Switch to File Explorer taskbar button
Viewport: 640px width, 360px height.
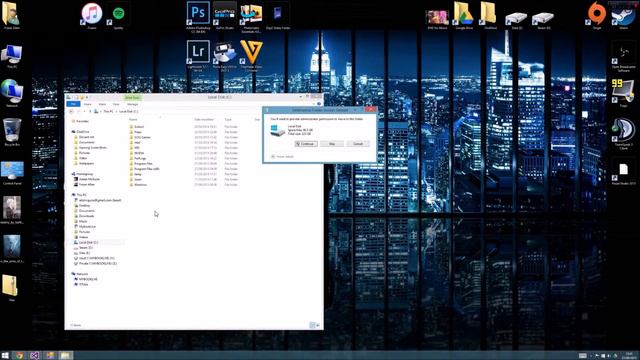[65, 355]
